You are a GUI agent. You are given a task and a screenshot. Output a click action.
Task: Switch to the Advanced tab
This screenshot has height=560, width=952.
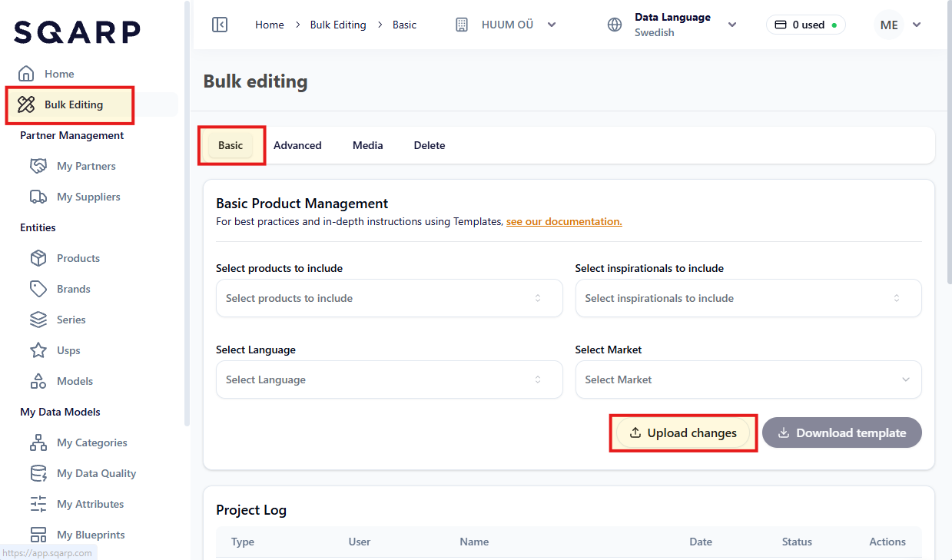297,145
